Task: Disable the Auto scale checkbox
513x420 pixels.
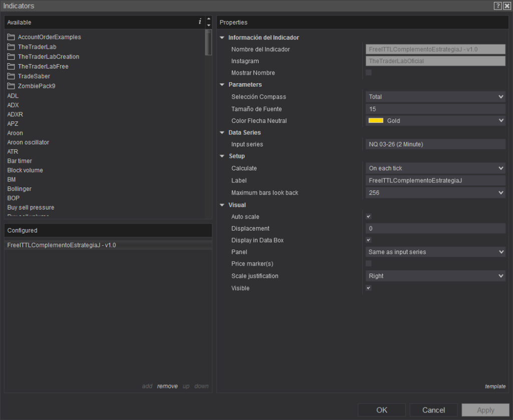Action: coord(369,217)
